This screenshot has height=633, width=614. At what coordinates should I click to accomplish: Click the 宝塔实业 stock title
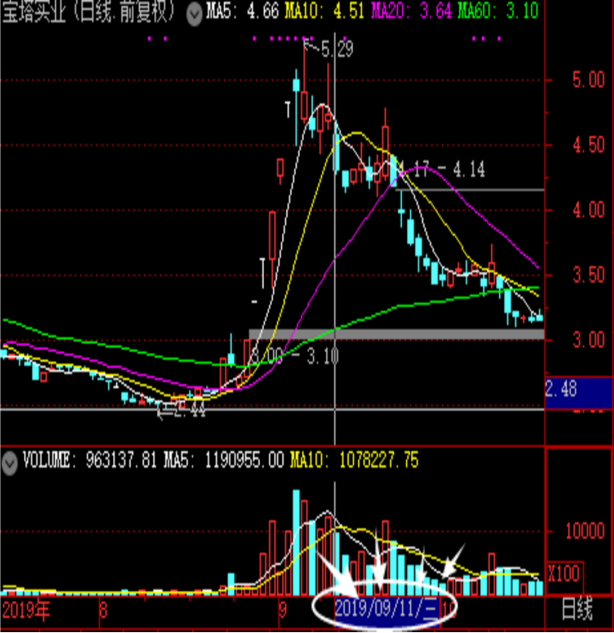(x=33, y=12)
